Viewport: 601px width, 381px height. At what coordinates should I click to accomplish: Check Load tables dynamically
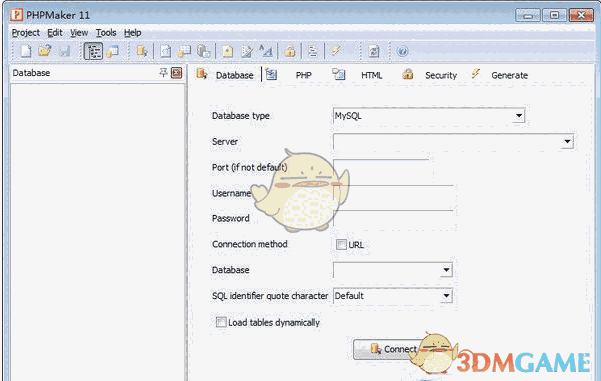tap(221, 322)
